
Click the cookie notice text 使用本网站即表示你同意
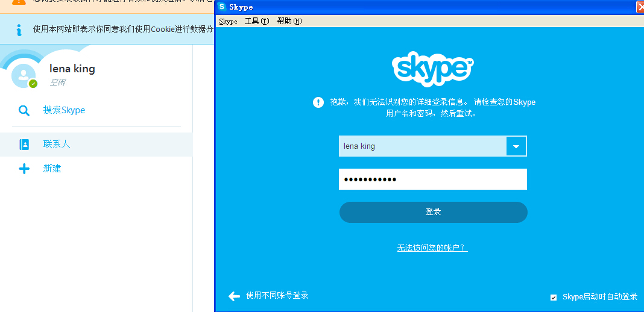[124, 30]
